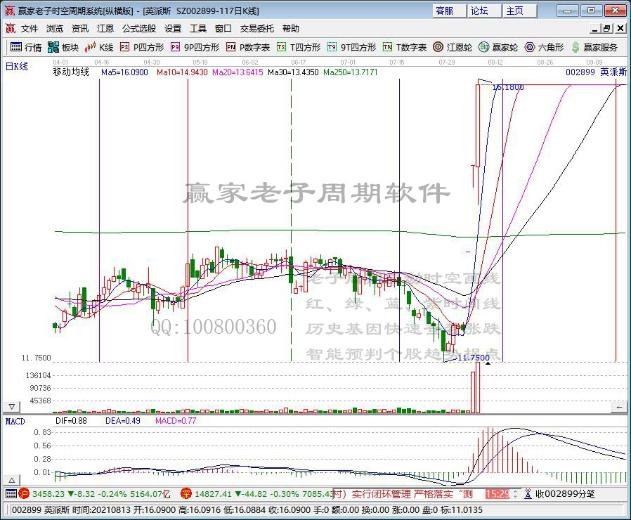Open the 江恩轮 Gann wheel icon
The width and height of the screenshot is (631, 520).
point(438,47)
